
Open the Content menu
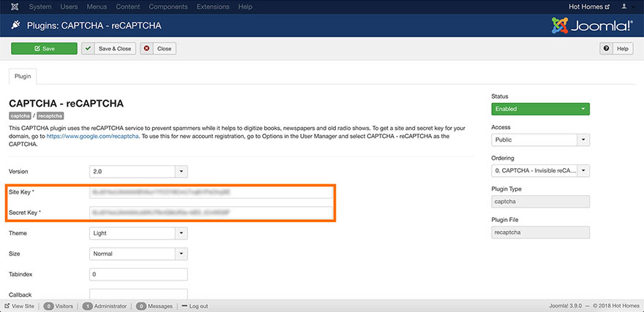(128, 7)
